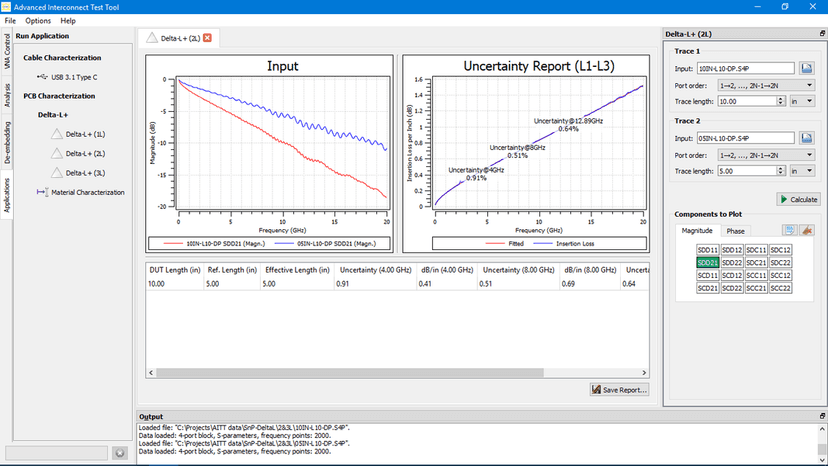Image resolution: width=828 pixels, height=466 pixels.
Task: Open Trace 2 length unit dropdown
Action: [801, 171]
